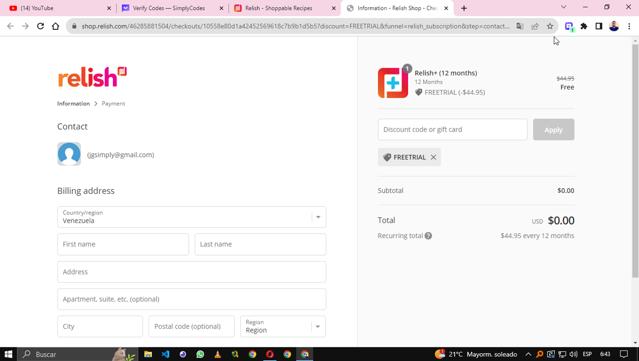This screenshot has height=361, width=639.
Task: Open the browser home page
Action: 55,26
